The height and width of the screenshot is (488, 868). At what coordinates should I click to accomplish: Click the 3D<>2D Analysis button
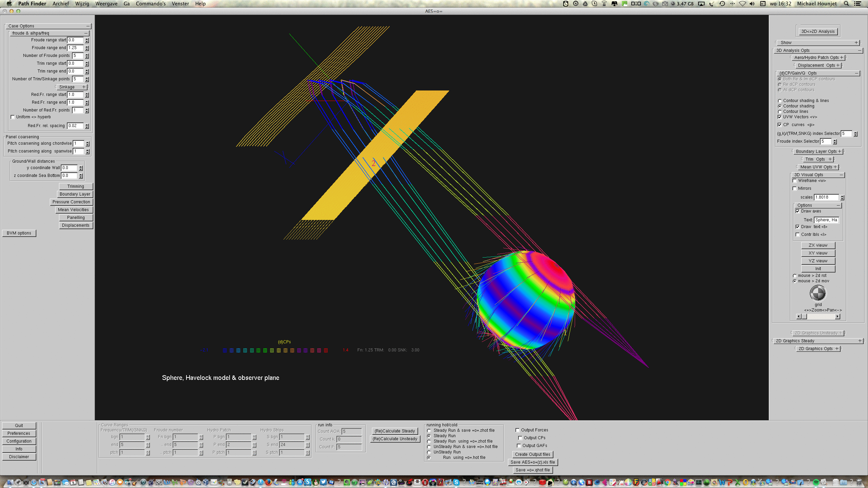tap(818, 32)
